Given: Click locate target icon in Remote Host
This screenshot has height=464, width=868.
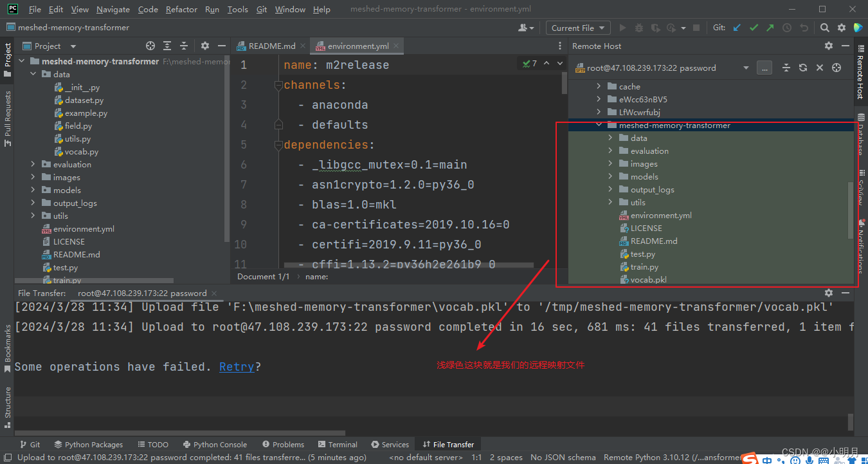Looking at the screenshot, I should tap(836, 68).
